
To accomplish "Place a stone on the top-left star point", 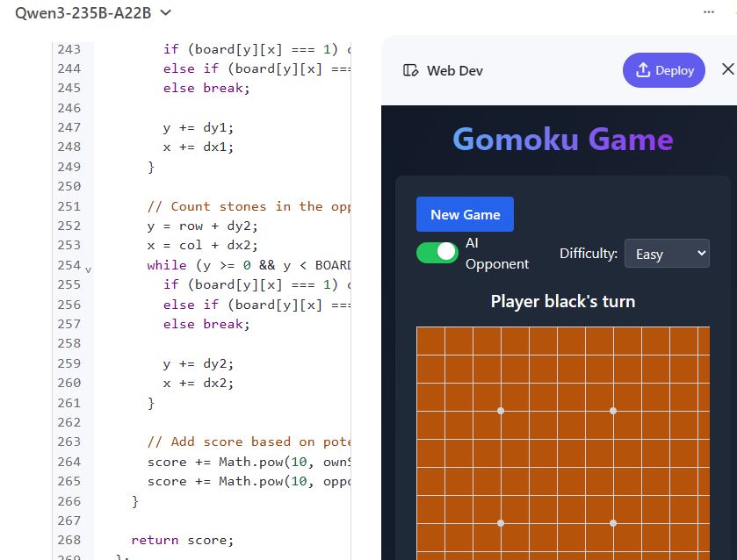I will click(x=500, y=410).
